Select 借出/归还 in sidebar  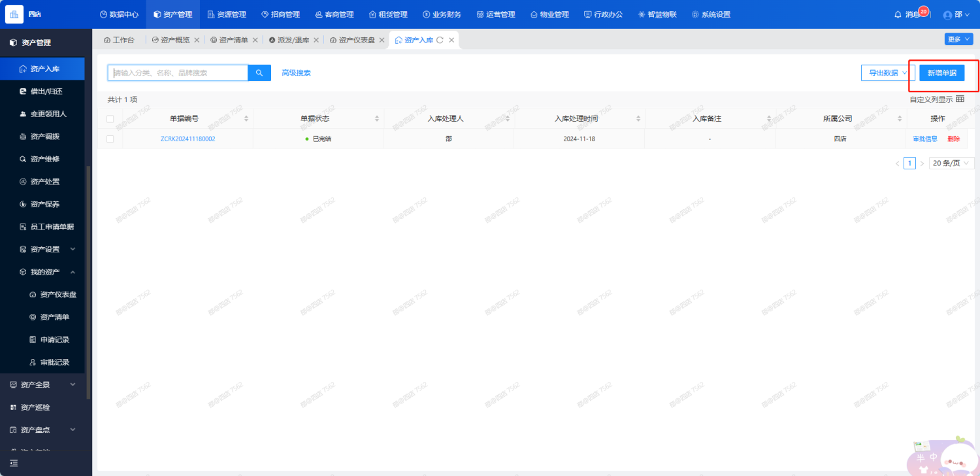tap(42, 92)
